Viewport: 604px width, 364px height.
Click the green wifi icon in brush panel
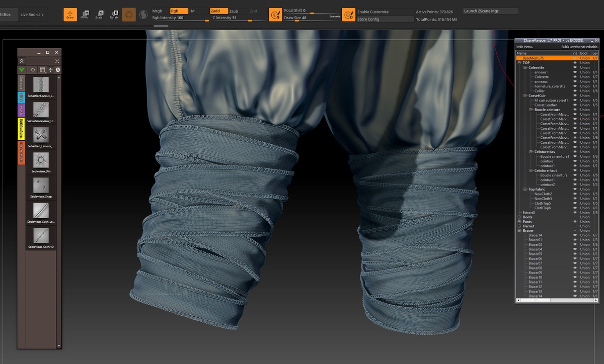22,70
